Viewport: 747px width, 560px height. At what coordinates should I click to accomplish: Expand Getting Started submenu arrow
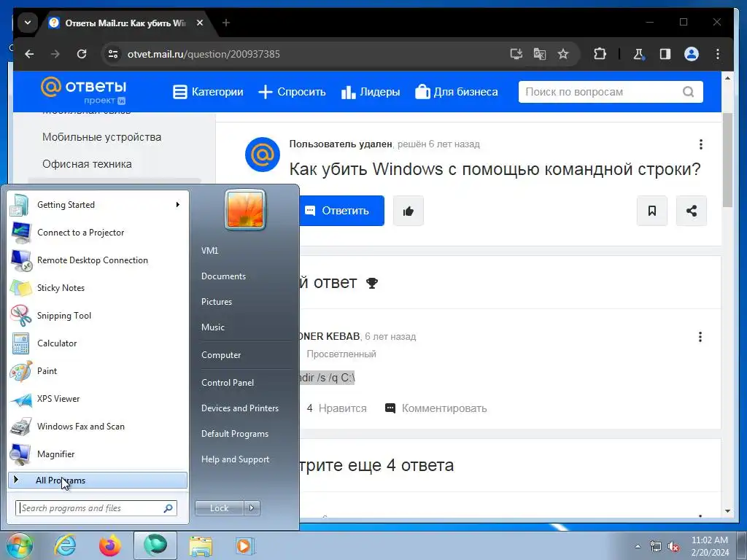click(178, 205)
